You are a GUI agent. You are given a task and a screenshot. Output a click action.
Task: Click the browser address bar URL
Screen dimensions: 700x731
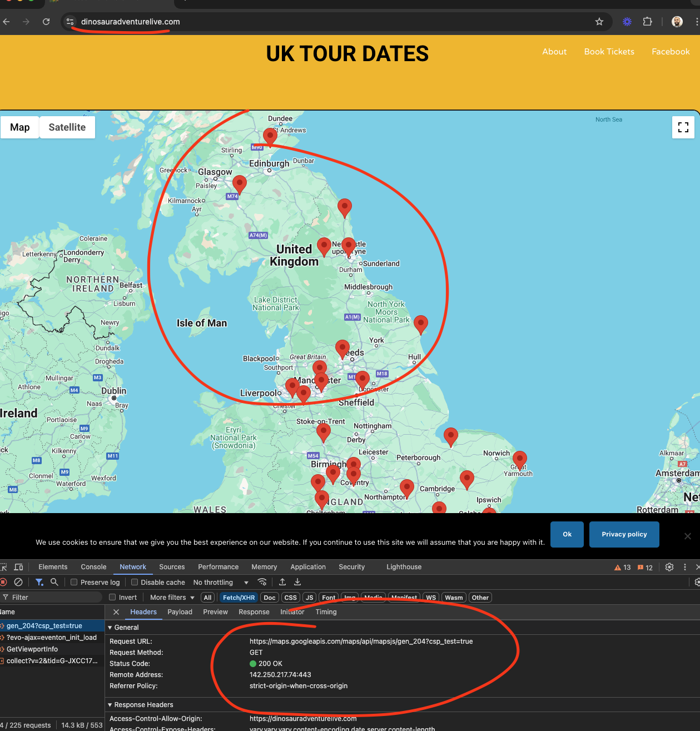point(130,22)
